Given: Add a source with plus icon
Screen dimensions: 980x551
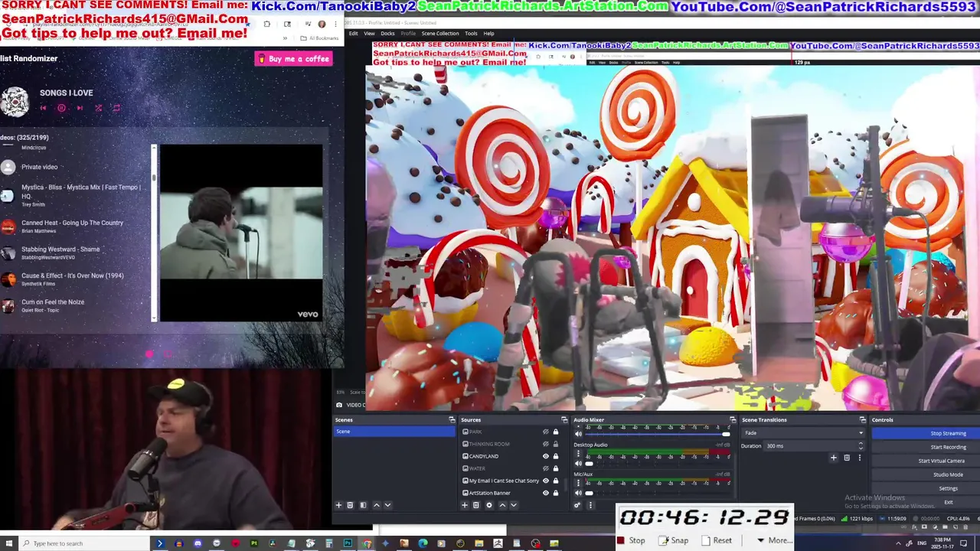Looking at the screenshot, I should [x=465, y=505].
